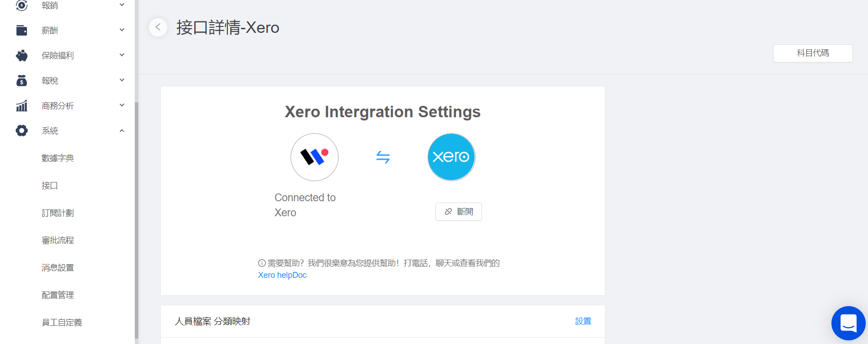
Task: Select the 薪酬 menu label
Action: (x=50, y=31)
